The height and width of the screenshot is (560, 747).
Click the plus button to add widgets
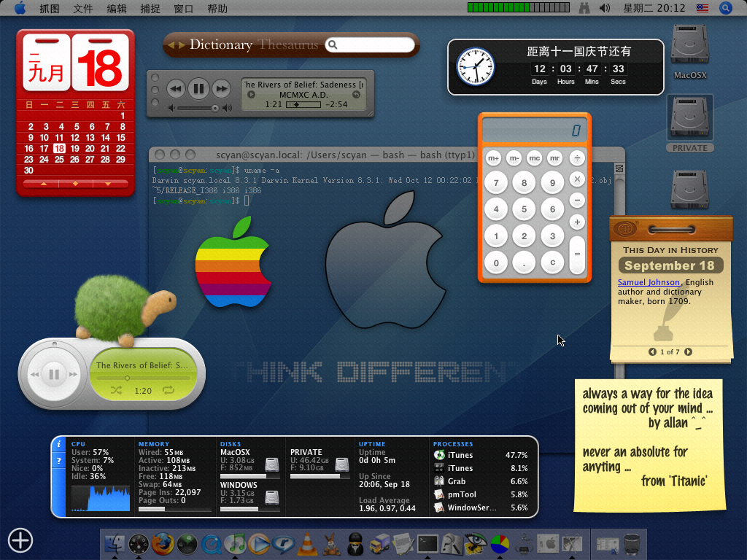[x=20, y=540]
